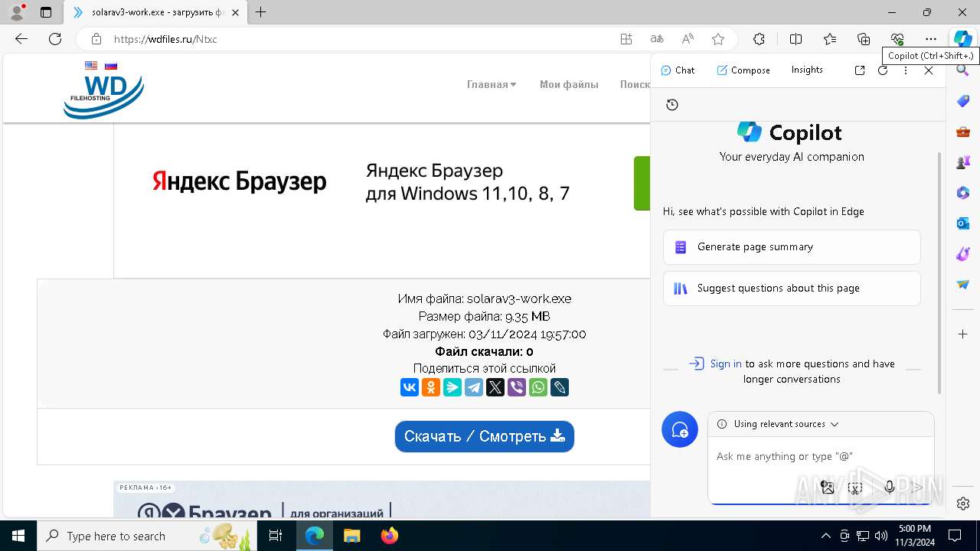This screenshot has height=551, width=980.
Task: Share link via Telegram icon
Action: click(474, 387)
